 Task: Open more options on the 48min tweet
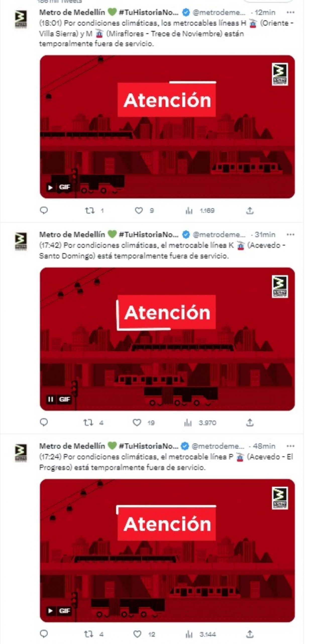click(290, 446)
